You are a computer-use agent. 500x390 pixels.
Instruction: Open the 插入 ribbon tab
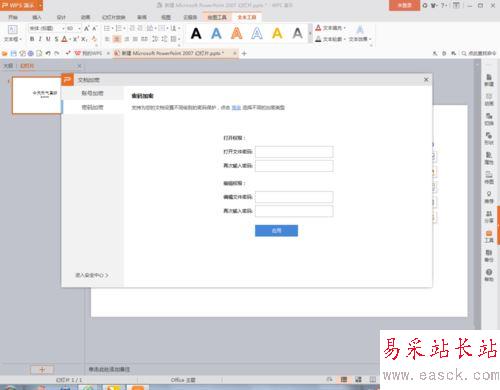coord(37,17)
